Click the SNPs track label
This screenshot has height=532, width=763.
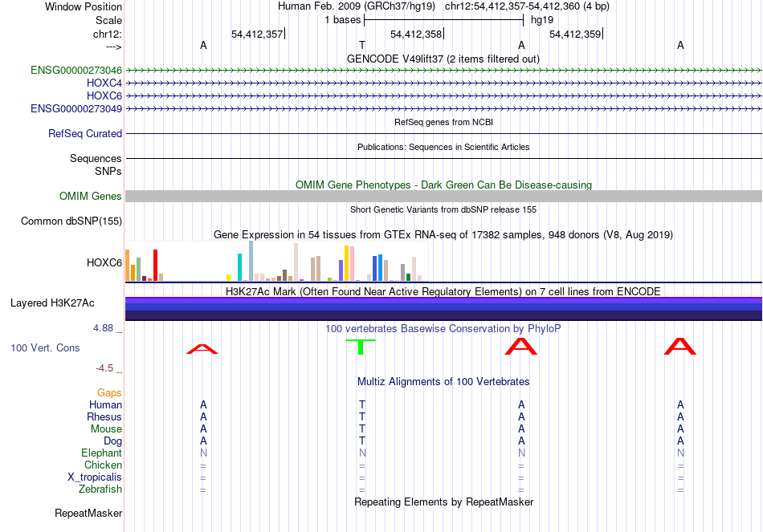coord(108,171)
